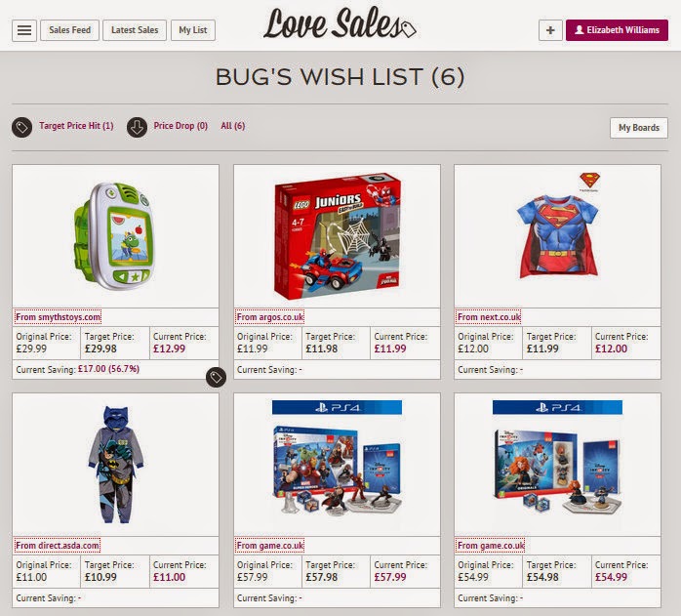Follow the From smythstoys.com link

58,317
